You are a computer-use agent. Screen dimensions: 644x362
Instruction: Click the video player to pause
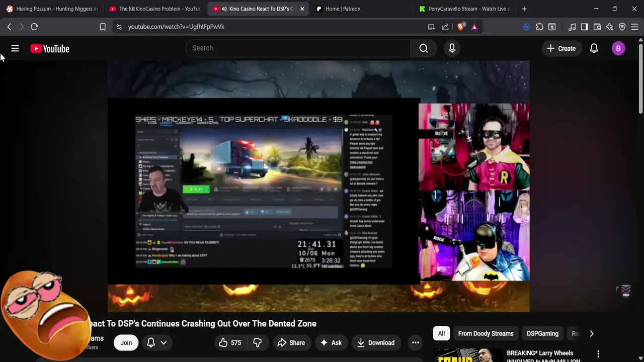click(x=318, y=186)
